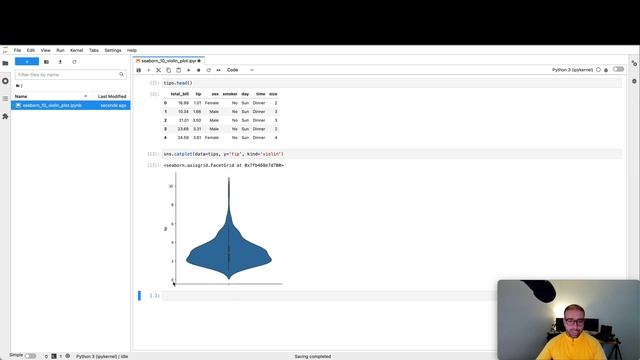640x360 pixels.
Task: Click the terminals count icon in status bar
Action: (x=54, y=356)
